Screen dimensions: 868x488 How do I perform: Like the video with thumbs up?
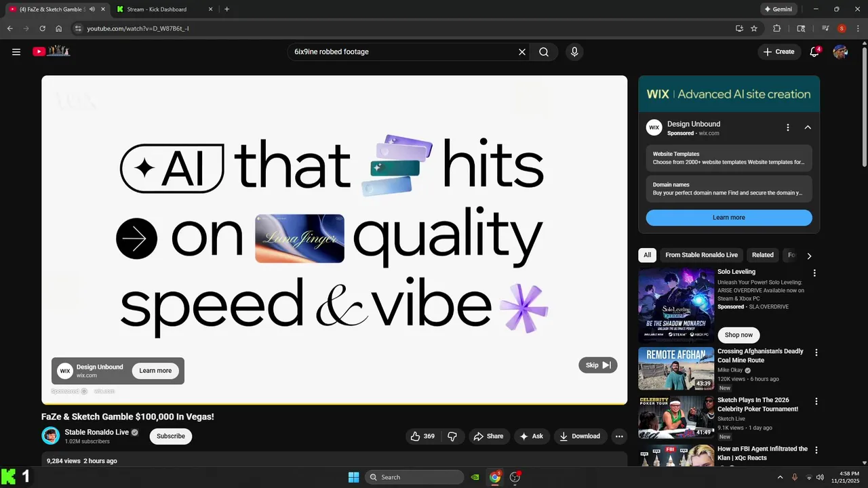(423, 436)
